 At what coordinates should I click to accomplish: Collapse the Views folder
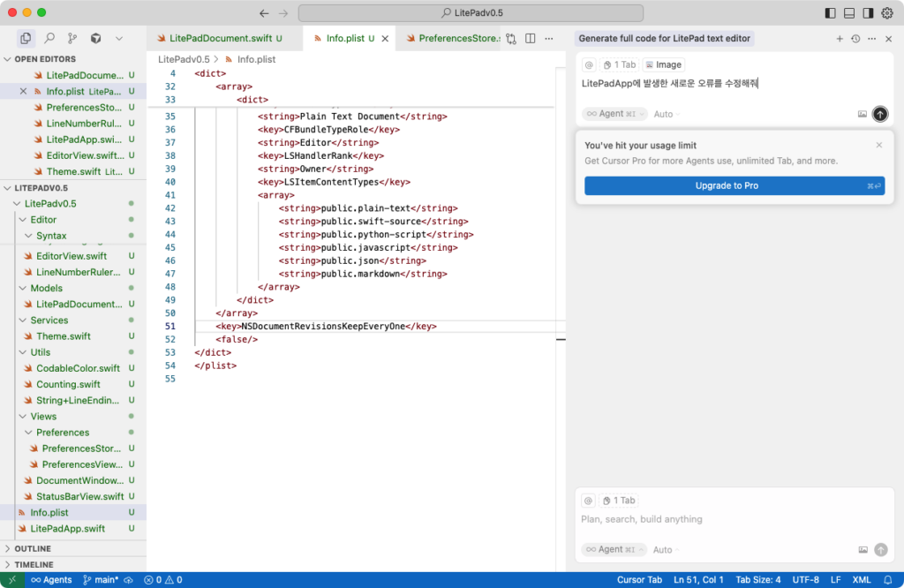[x=22, y=416]
